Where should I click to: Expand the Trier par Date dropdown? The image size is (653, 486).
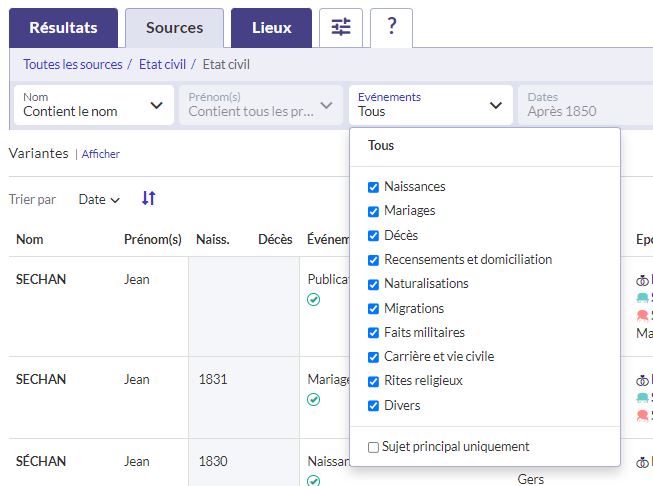[99, 200]
